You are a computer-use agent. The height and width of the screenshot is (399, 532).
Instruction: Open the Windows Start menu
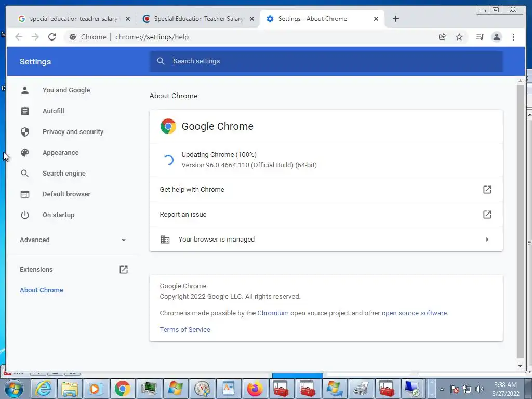14,389
